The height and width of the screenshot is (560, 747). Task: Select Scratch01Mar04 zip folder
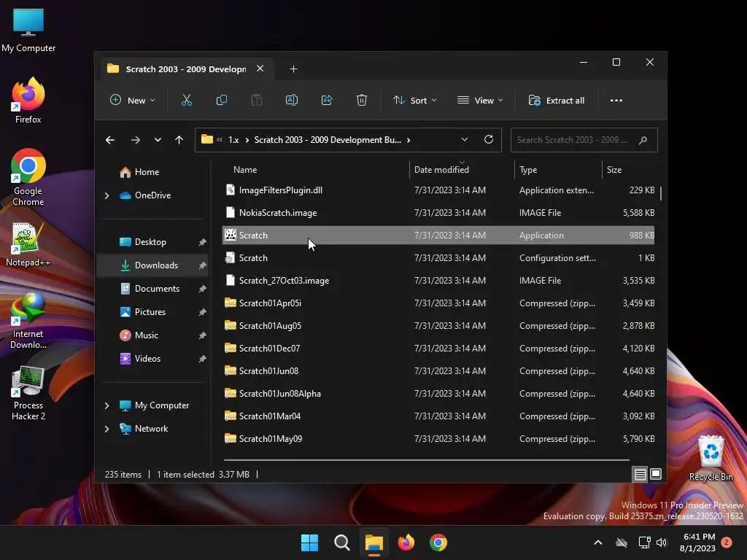[x=438, y=416]
